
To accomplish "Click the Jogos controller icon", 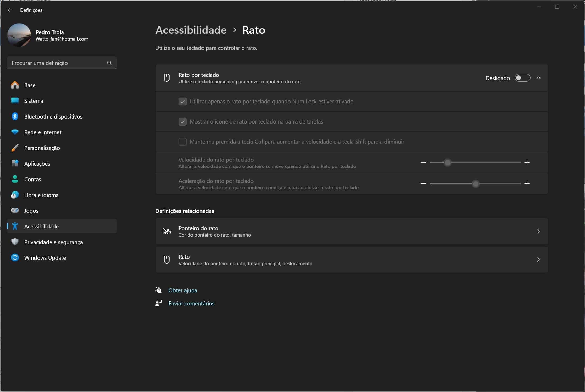I will pyautogui.click(x=15, y=210).
